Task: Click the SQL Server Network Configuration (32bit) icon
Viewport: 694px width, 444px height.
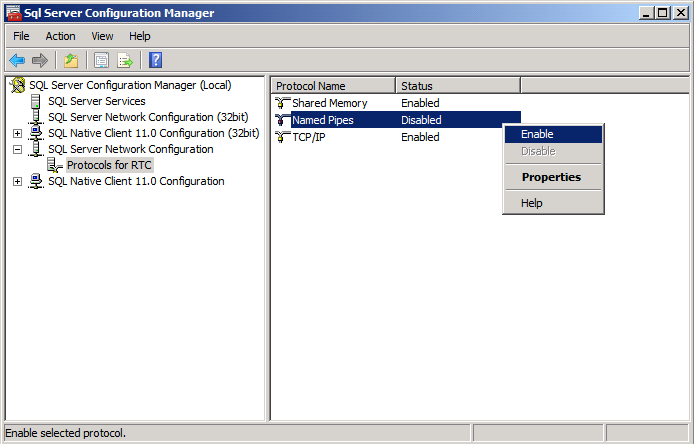Action: pos(36,117)
